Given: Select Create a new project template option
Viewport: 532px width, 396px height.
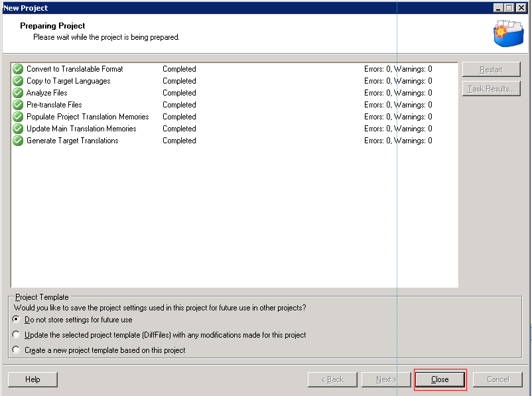Looking at the screenshot, I should (x=17, y=350).
